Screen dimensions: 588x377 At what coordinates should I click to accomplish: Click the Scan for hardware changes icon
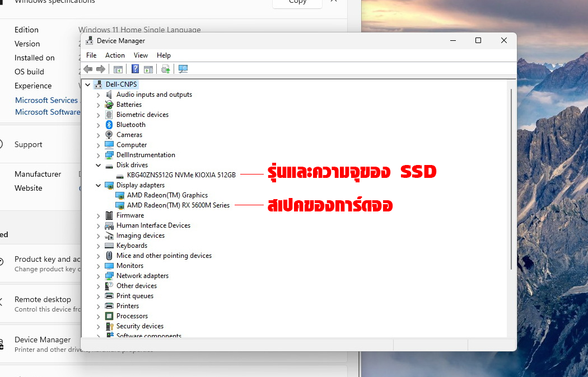click(183, 69)
